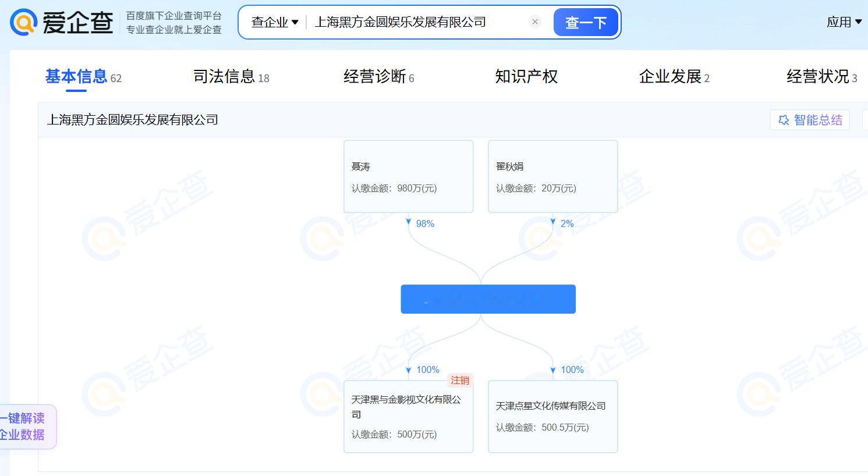
Task: Open the 查企业 search type dropdown
Action: point(275,22)
